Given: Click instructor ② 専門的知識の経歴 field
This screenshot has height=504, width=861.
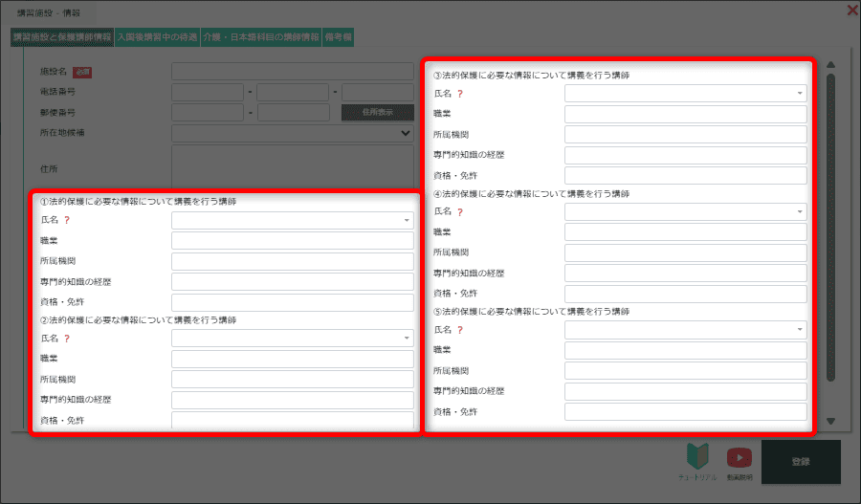Looking at the screenshot, I should pyautogui.click(x=293, y=400).
